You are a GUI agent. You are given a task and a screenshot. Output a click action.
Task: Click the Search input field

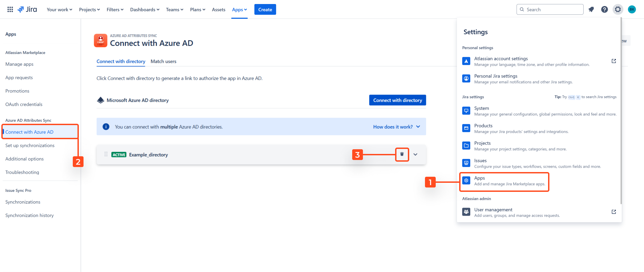point(550,9)
